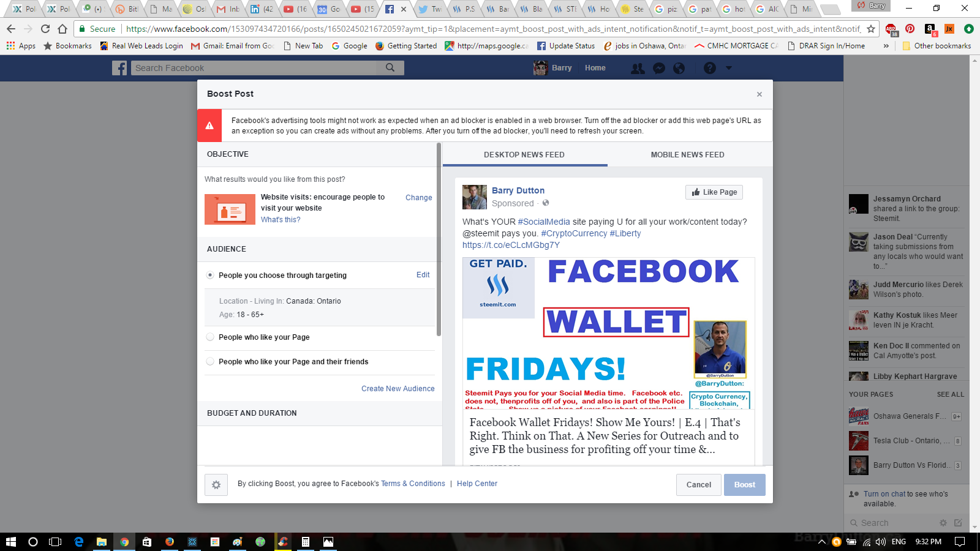Click the website visits objective thumbnail

pos(230,209)
